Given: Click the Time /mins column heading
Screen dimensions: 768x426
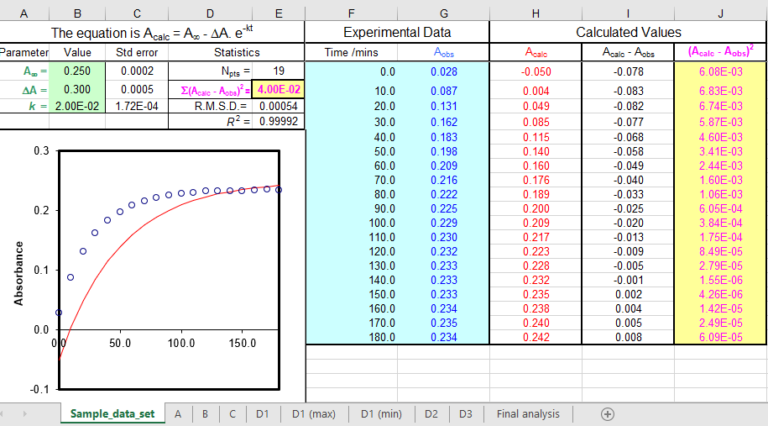Looking at the screenshot, I should pyautogui.click(x=351, y=52).
